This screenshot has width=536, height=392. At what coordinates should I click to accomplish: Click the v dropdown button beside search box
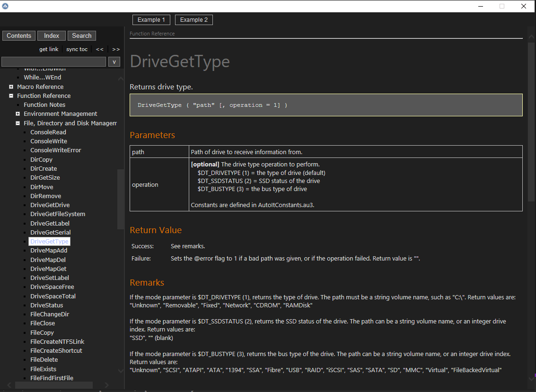114,62
